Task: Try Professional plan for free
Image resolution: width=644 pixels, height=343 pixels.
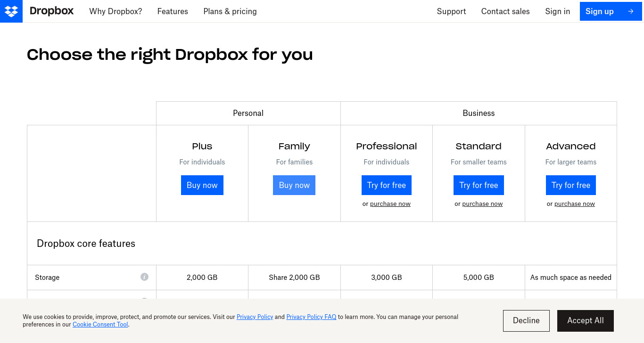Action: click(387, 185)
